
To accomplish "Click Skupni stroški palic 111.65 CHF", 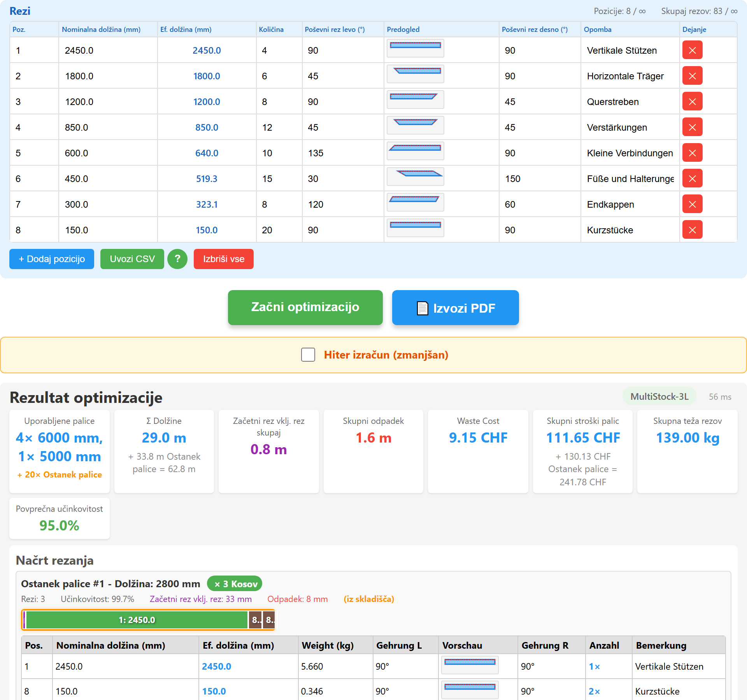I will coord(583,438).
